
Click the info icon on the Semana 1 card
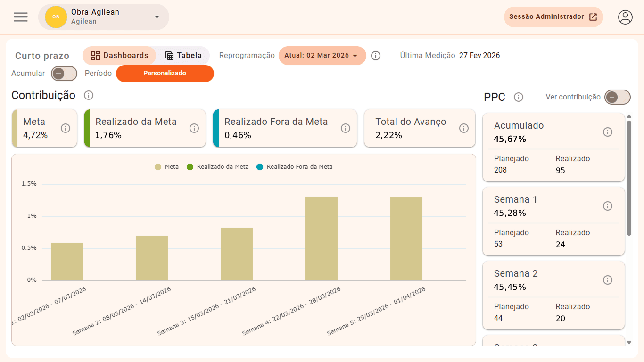tap(608, 206)
